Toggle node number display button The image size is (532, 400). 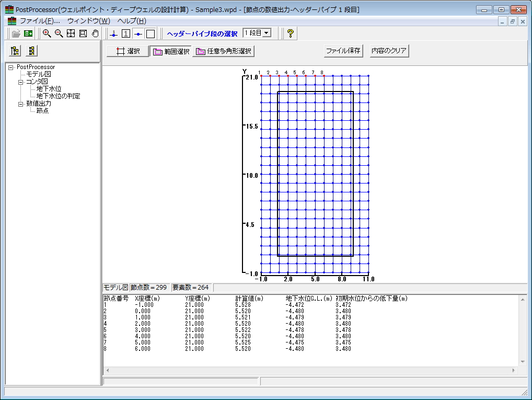(x=126, y=33)
